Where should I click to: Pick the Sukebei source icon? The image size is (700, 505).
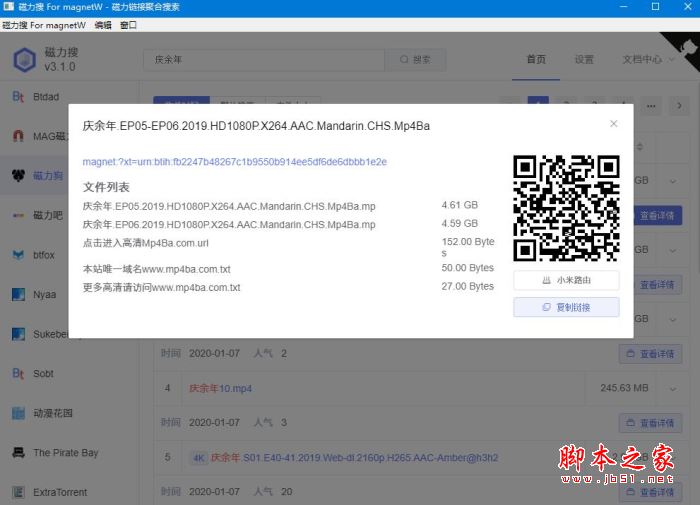(x=18, y=334)
